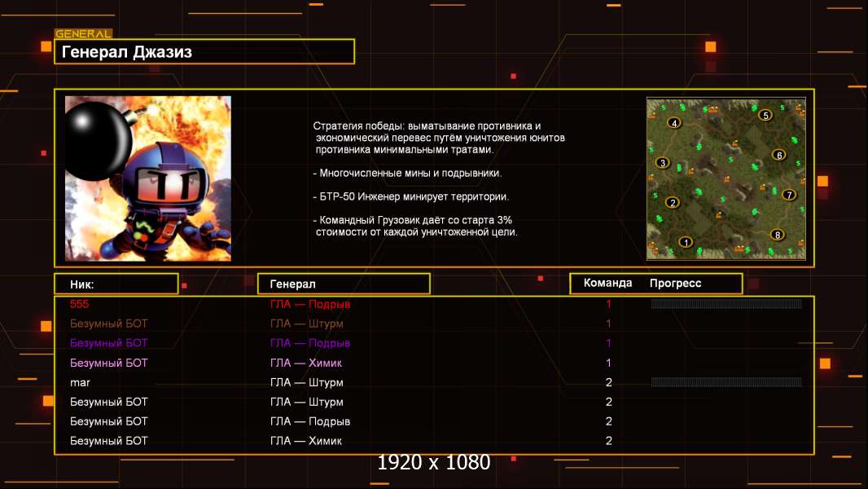
Task: Click the 'Командный Грузовик даёт со старта 3%' line
Action: tap(412, 220)
